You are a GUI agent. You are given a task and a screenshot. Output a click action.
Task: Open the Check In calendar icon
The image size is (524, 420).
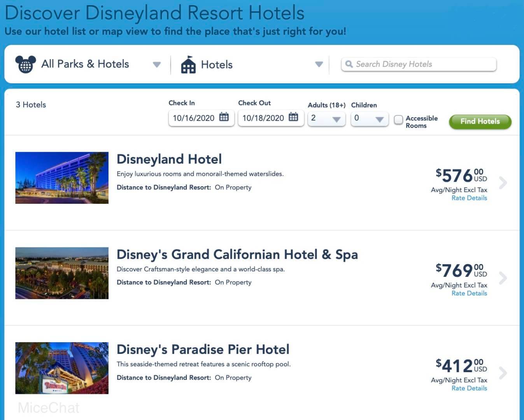point(224,117)
